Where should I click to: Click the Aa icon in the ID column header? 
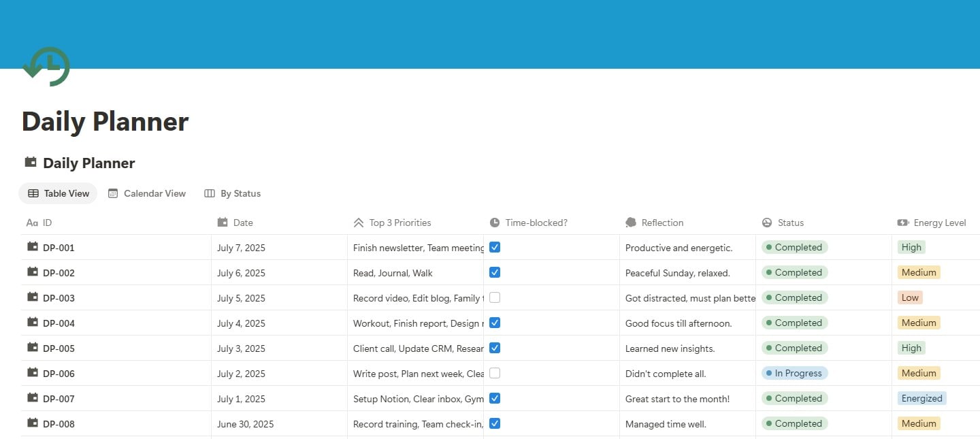click(x=31, y=223)
